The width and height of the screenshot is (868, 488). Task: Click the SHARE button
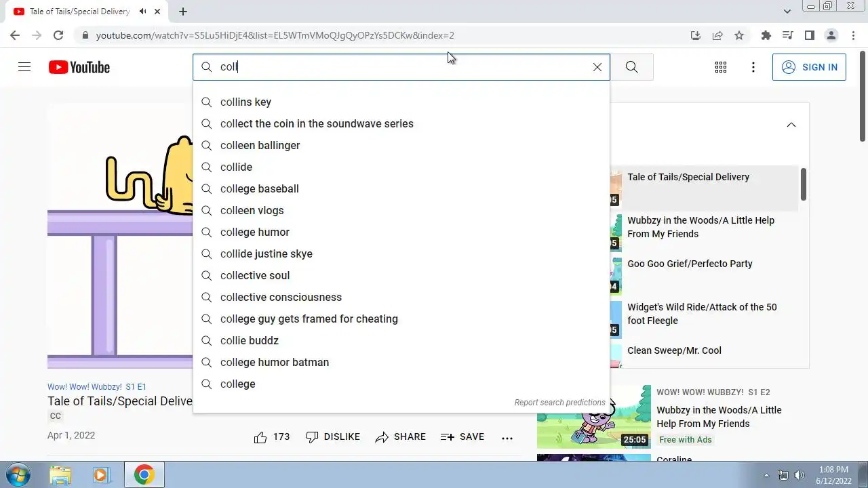400,437
